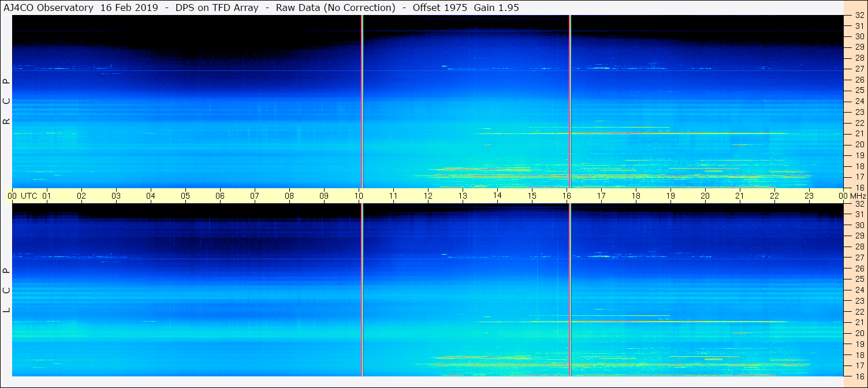Click hour label "05" on time axis
The height and width of the screenshot is (388, 868).
tap(185, 196)
